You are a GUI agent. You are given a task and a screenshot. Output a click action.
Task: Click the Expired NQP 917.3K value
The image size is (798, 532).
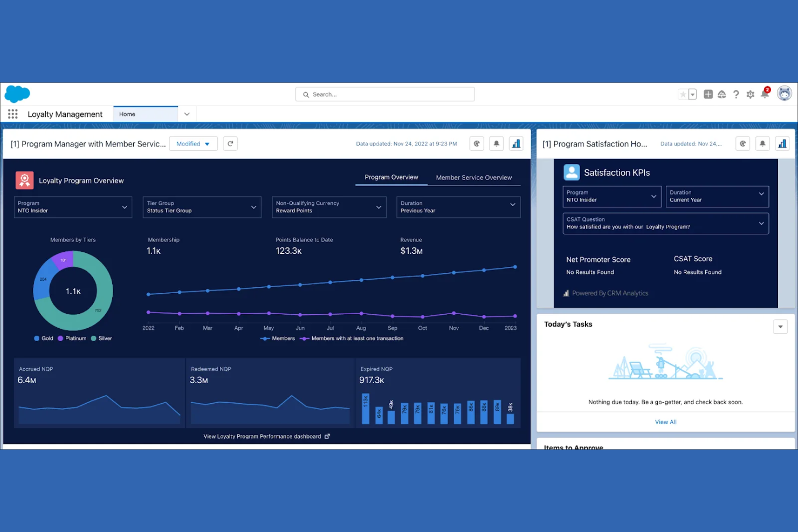point(372,380)
